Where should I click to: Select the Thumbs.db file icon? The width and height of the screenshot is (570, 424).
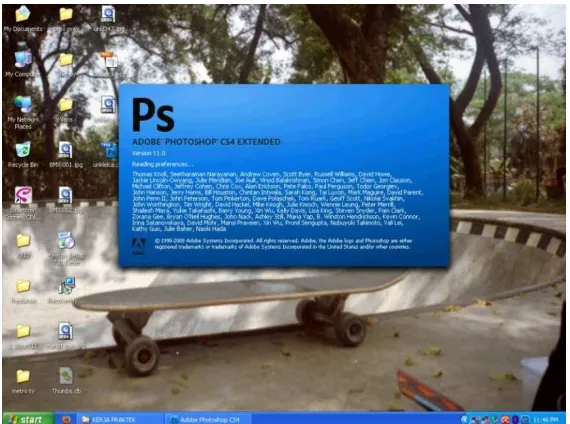click(66, 380)
